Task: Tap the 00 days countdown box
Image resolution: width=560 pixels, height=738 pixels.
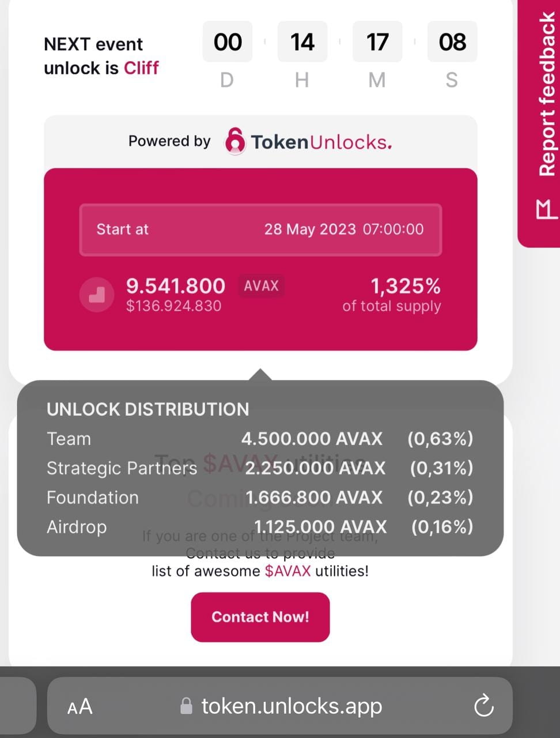Action: coord(227,41)
